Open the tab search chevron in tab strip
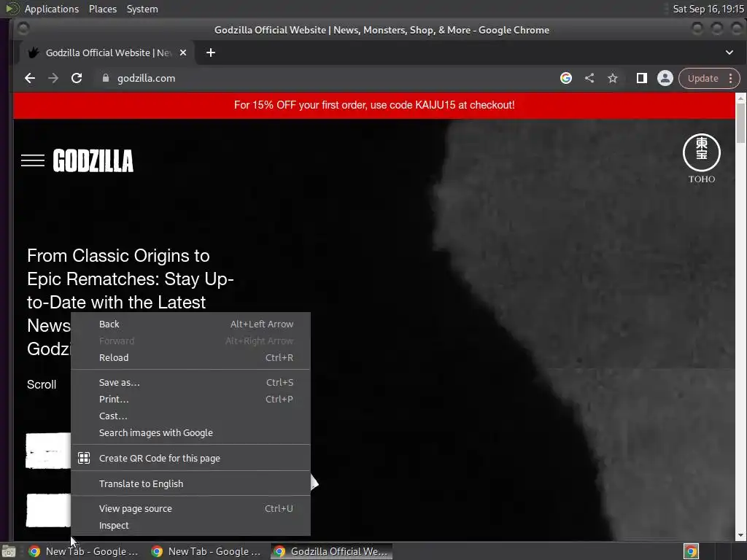 coord(729,52)
